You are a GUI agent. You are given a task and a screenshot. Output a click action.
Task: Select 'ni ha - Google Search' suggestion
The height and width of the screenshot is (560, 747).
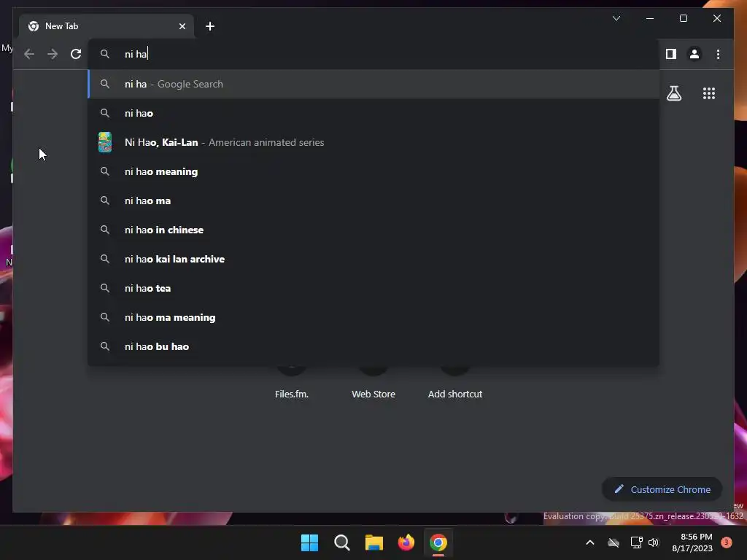click(x=373, y=85)
